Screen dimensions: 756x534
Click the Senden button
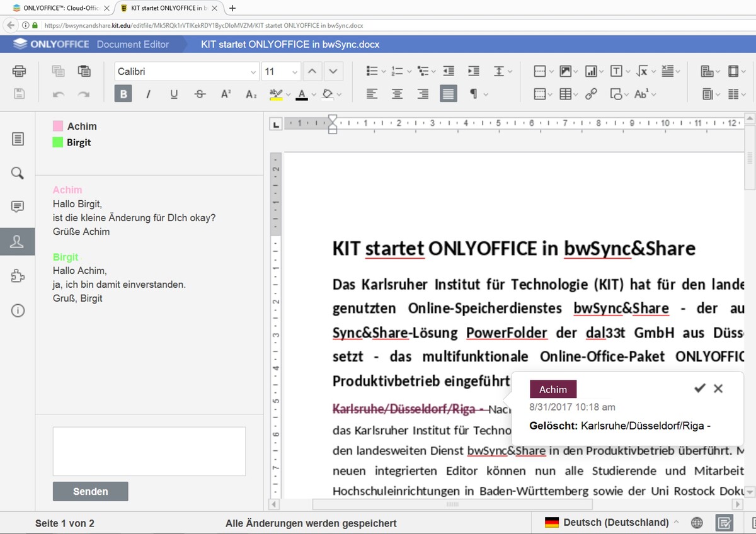point(91,491)
